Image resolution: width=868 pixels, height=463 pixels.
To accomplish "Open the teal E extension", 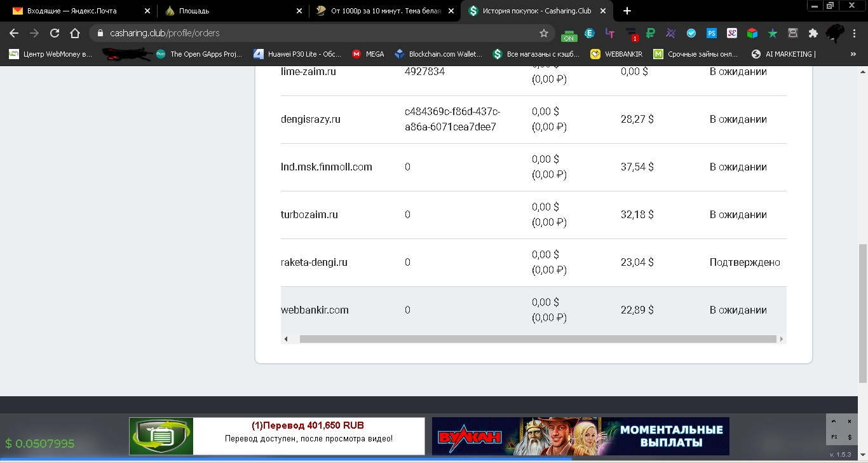I will (589, 33).
